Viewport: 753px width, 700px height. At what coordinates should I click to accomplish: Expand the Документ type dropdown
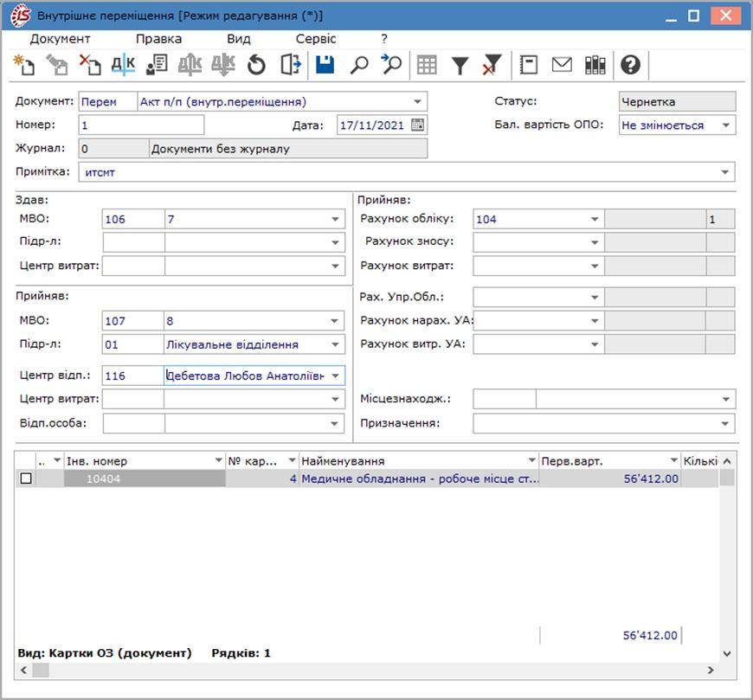coord(417,102)
